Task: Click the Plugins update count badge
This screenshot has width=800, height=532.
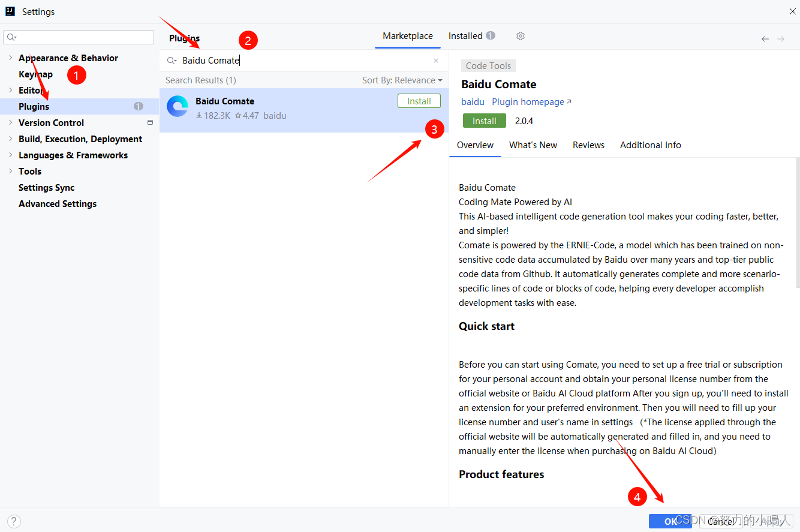Action: coord(139,106)
